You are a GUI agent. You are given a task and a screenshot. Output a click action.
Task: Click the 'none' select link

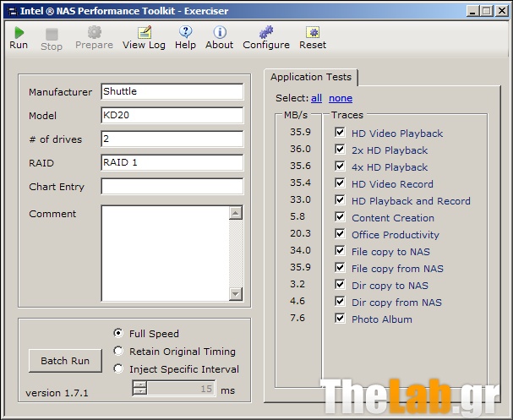tap(341, 98)
